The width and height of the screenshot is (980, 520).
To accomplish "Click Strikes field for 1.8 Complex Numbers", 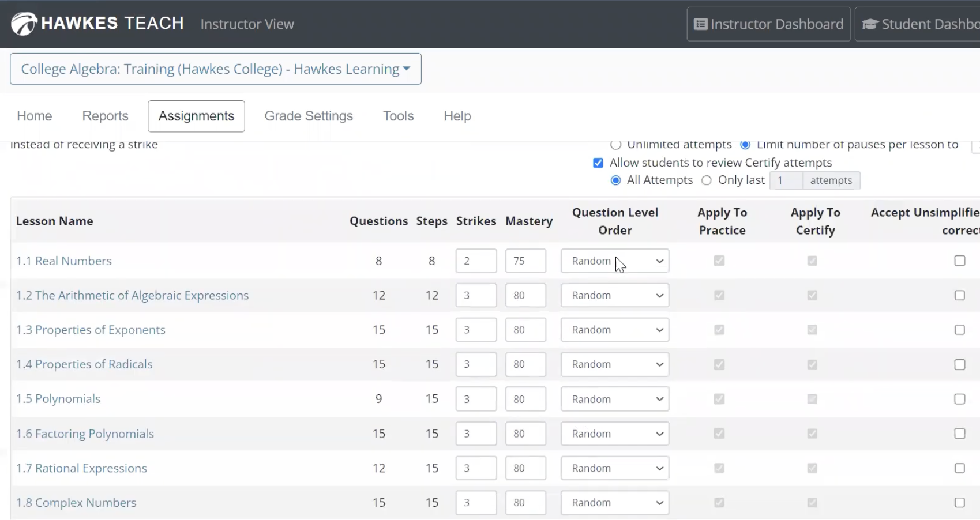I will [476, 503].
